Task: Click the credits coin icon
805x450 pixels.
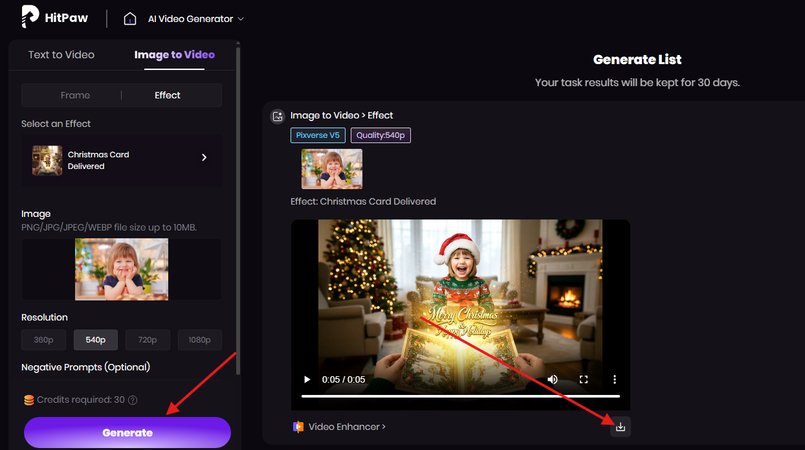Action: pyautogui.click(x=29, y=400)
